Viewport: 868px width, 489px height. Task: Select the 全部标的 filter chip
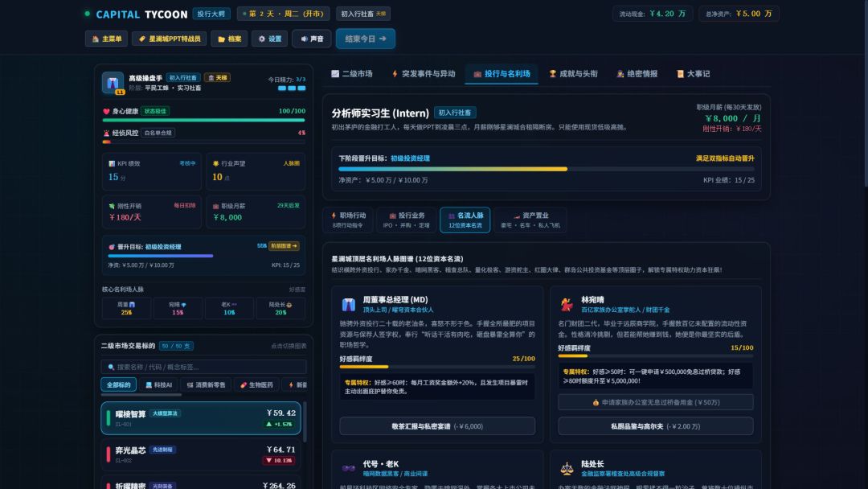click(x=118, y=385)
